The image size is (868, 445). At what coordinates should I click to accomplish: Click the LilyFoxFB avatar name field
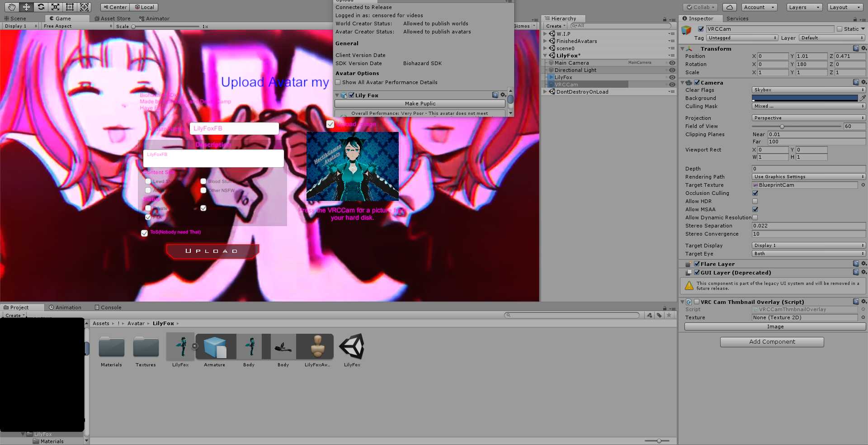click(x=234, y=128)
